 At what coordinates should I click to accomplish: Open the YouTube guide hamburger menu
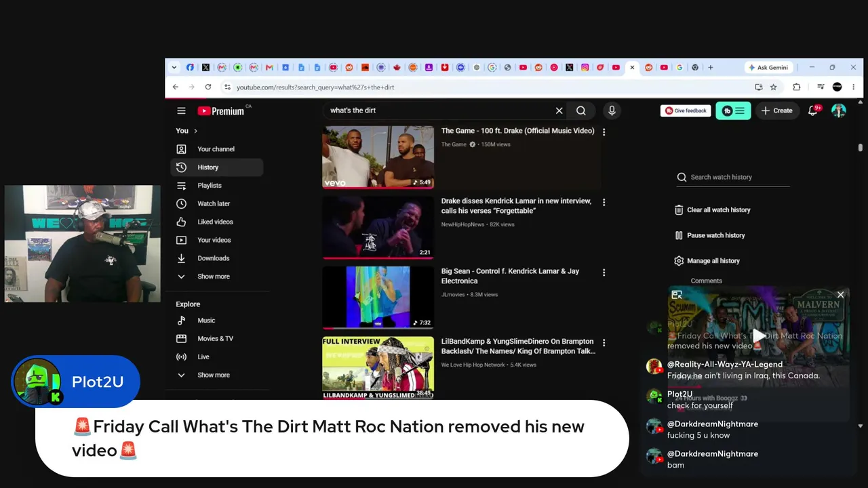tap(181, 110)
